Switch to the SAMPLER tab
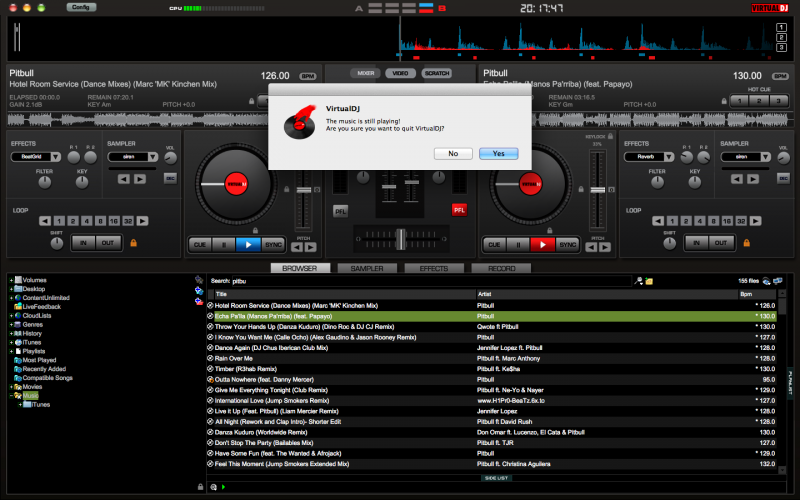 pyautogui.click(x=360, y=269)
